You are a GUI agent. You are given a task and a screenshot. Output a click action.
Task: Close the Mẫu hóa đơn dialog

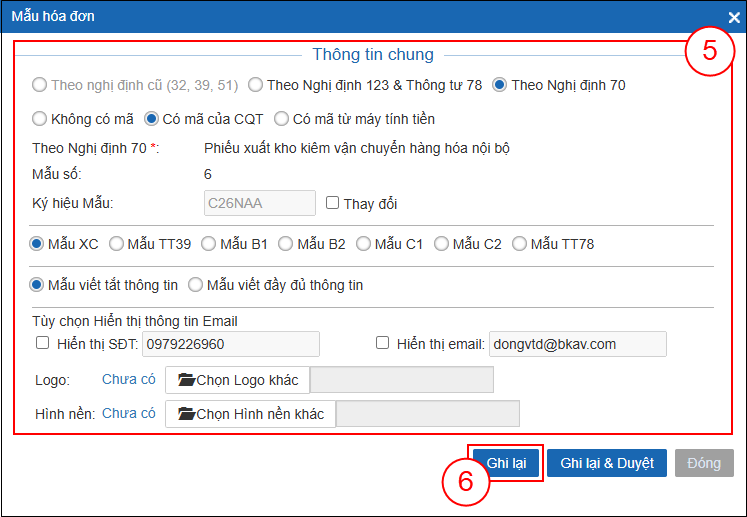click(734, 17)
